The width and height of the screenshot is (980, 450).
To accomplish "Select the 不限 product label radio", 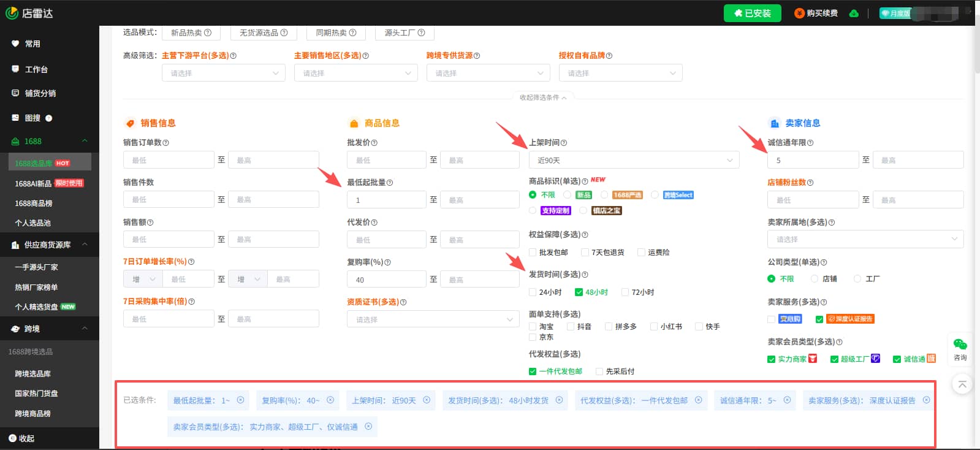I will pos(533,195).
